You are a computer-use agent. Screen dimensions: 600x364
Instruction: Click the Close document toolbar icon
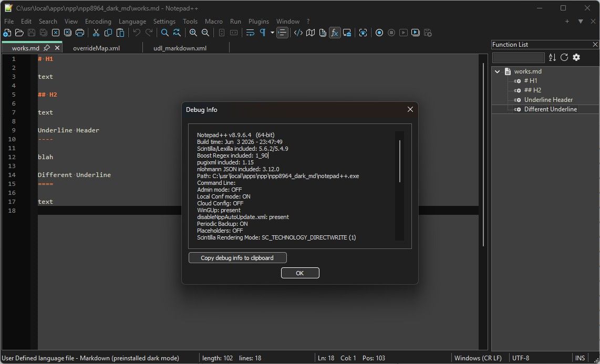[56, 33]
